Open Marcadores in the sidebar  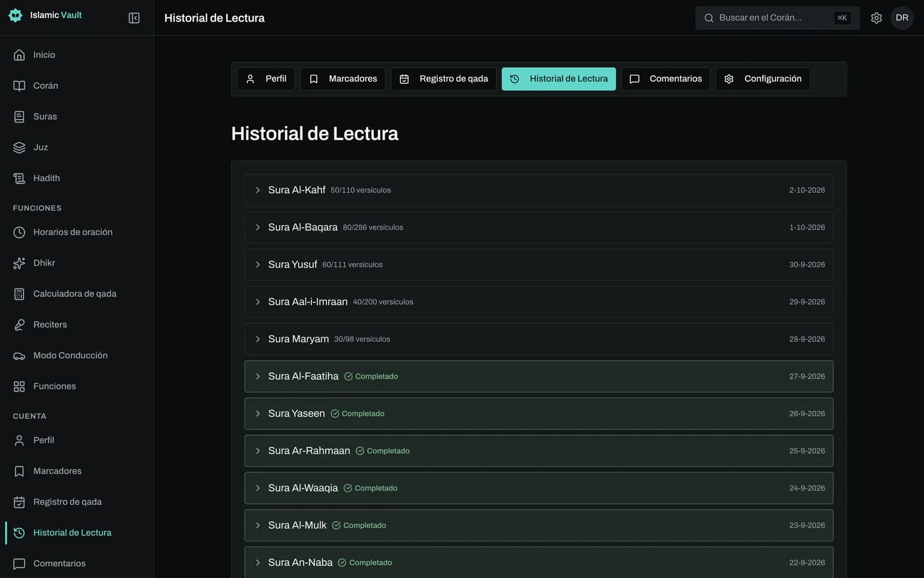(x=77, y=471)
